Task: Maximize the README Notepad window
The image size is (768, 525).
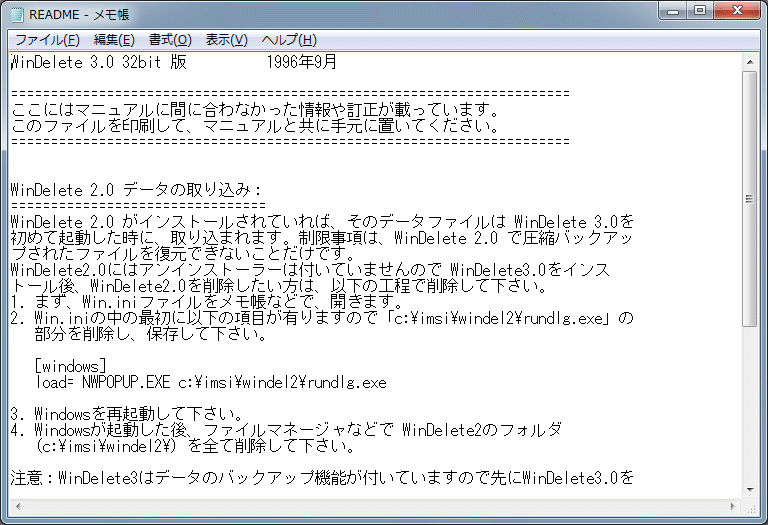Action: (x=700, y=10)
